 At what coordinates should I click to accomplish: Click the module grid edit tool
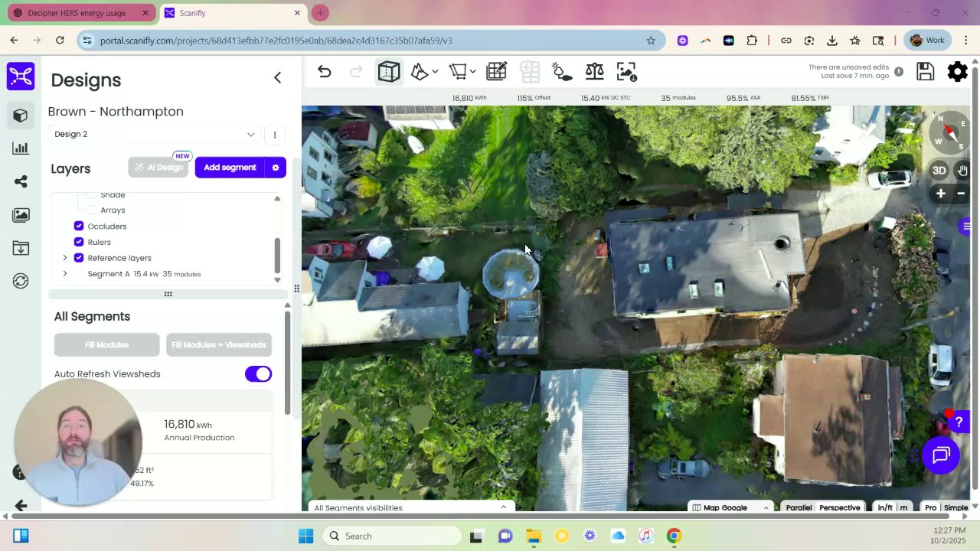(x=496, y=72)
